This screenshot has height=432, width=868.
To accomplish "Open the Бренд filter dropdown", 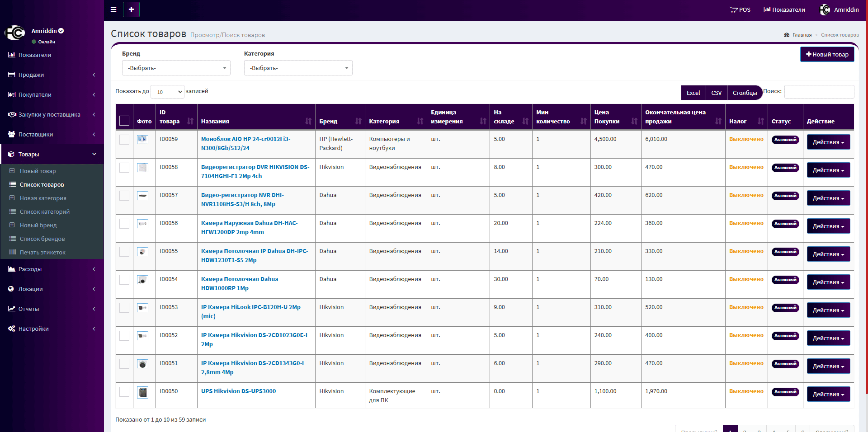I will click(x=176, y=68).
